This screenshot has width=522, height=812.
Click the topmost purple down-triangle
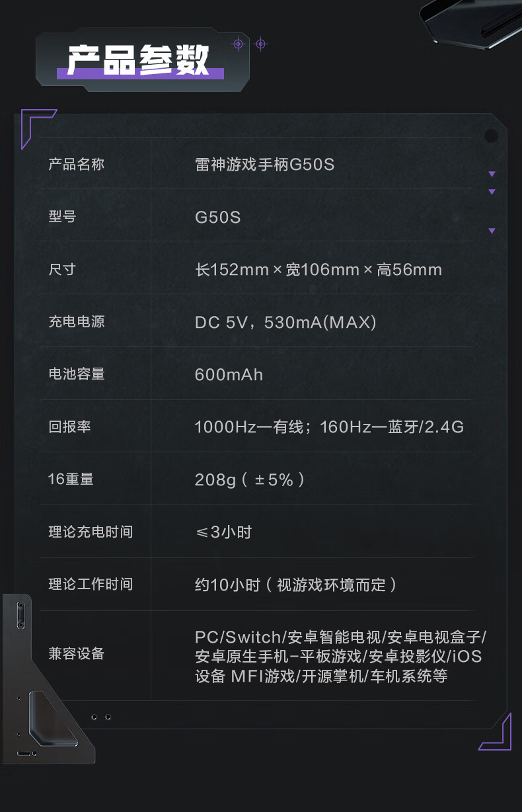[492, 174]
